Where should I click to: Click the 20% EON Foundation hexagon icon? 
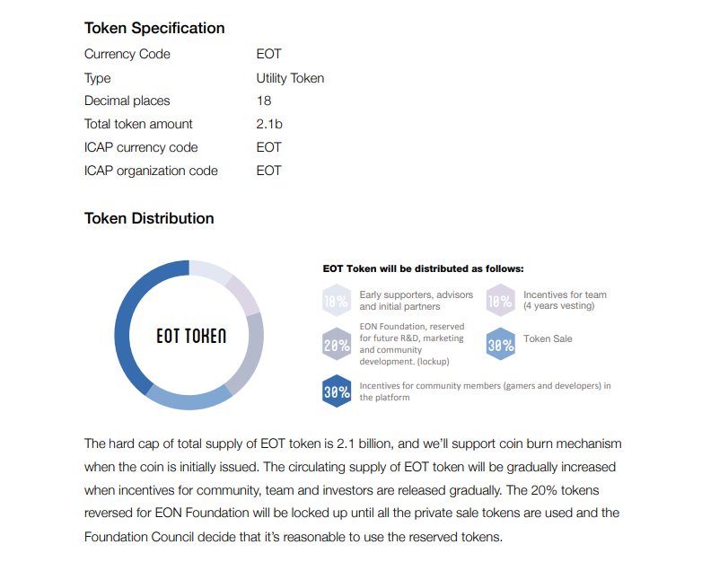(x=336, y=345)
